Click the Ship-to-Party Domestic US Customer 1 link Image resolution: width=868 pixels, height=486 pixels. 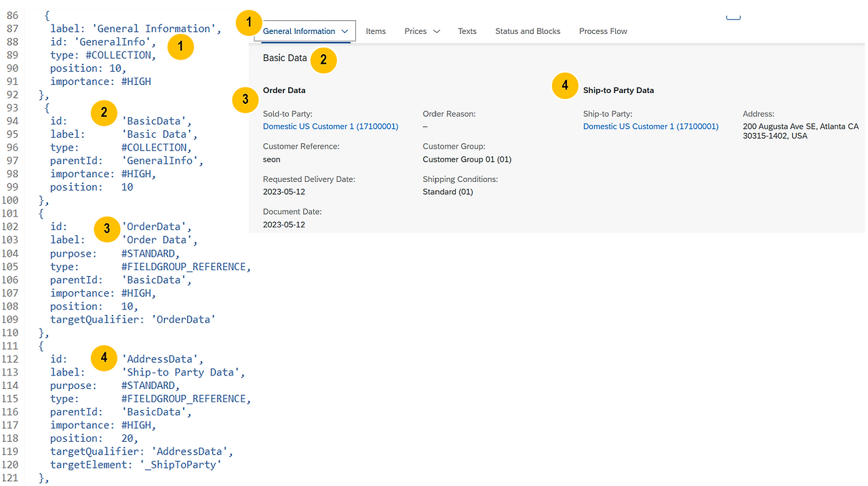pyautogui.click(x=650, y=126)
